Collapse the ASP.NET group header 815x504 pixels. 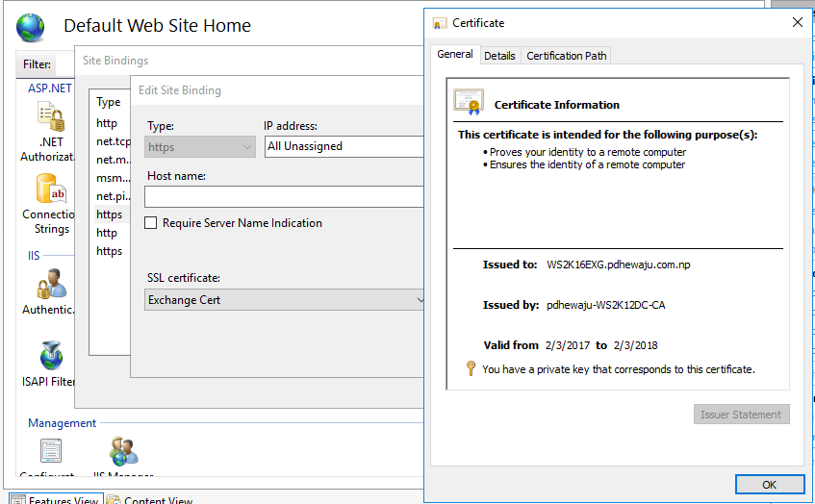coord(50,88)
